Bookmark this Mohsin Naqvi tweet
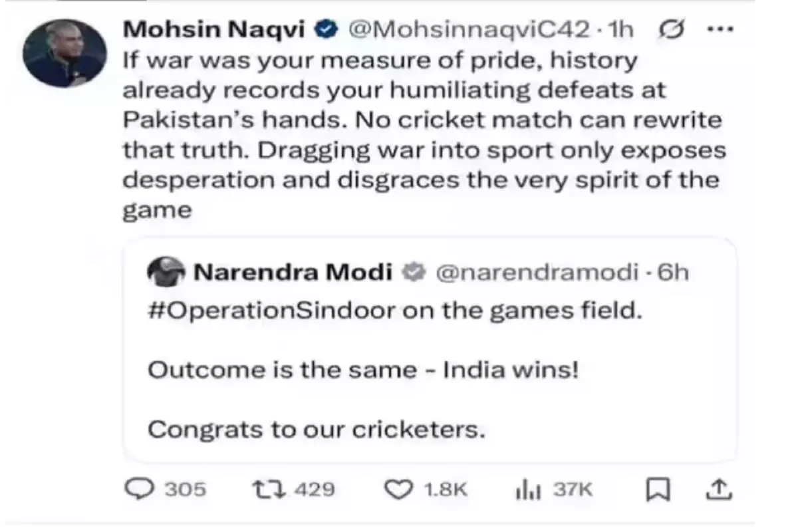The width and height of the screenshot is (798, 532). pos(658,490)
